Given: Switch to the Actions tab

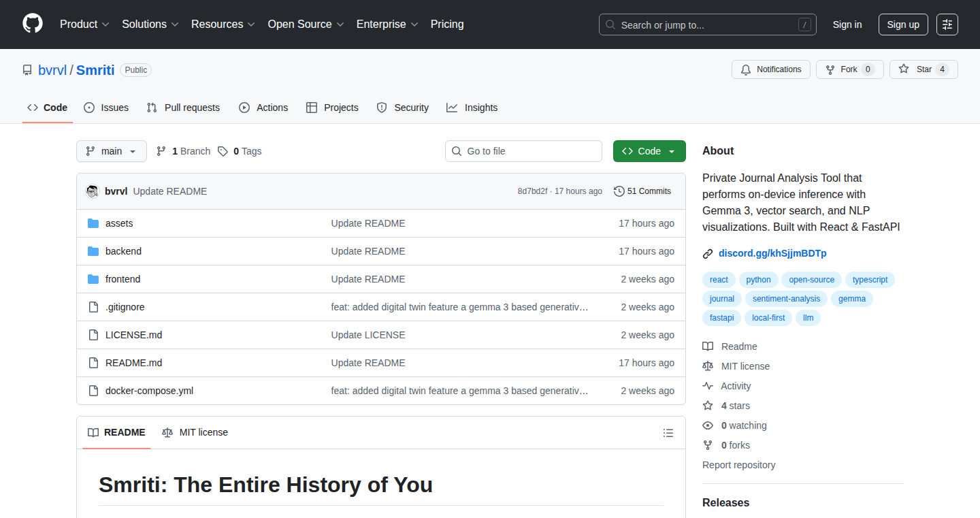Looking at the screenshot, I should [x=263, y=108].
